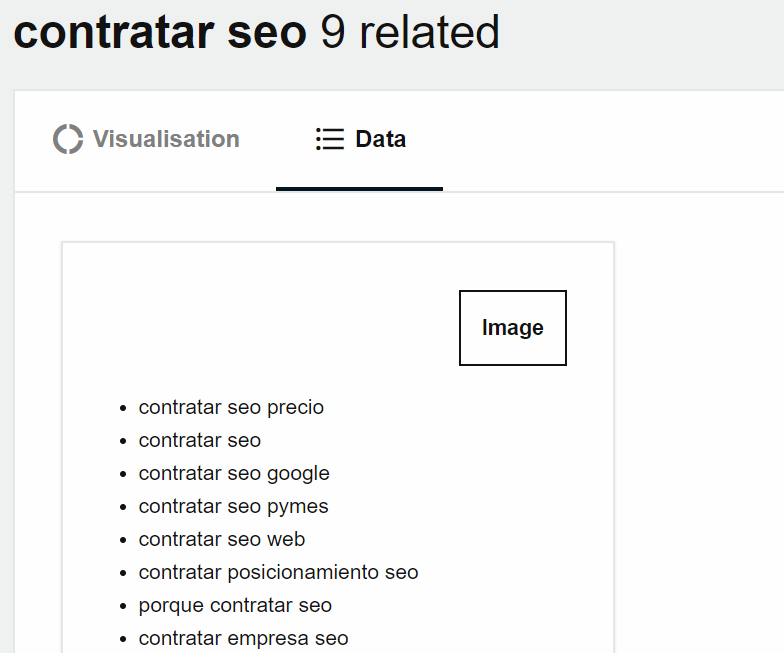Click the Visualisation donut chart icon
This screenshot has width=784, height=653.
[x=68, y=139]
